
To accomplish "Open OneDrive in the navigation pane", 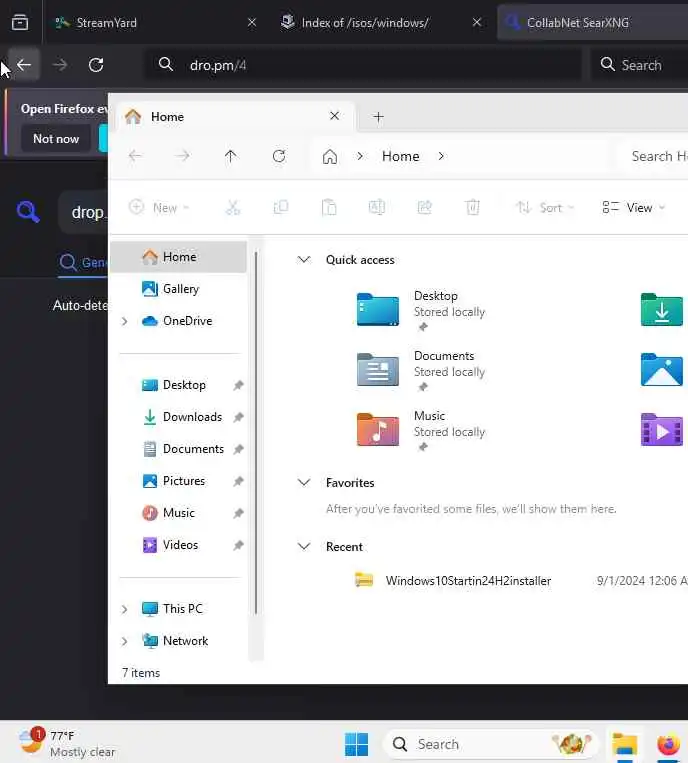I will 179,321.
